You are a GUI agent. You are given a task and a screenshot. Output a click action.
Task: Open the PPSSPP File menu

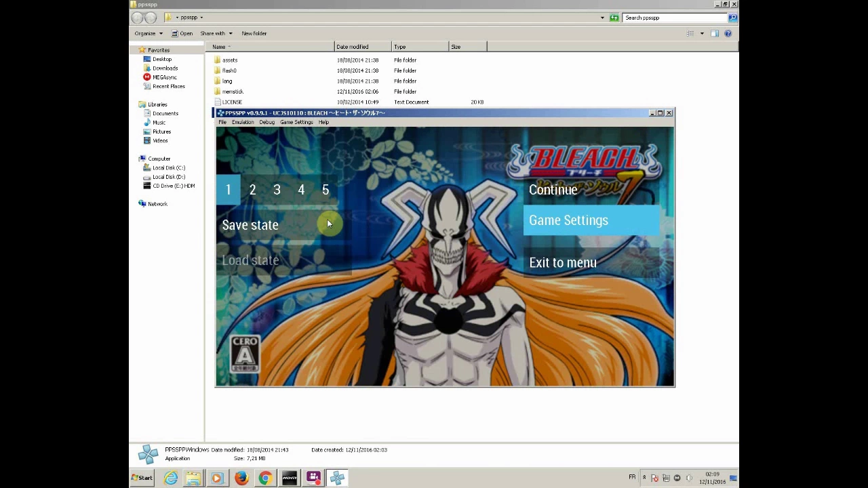pyautogui.click(x=222, y=122)
